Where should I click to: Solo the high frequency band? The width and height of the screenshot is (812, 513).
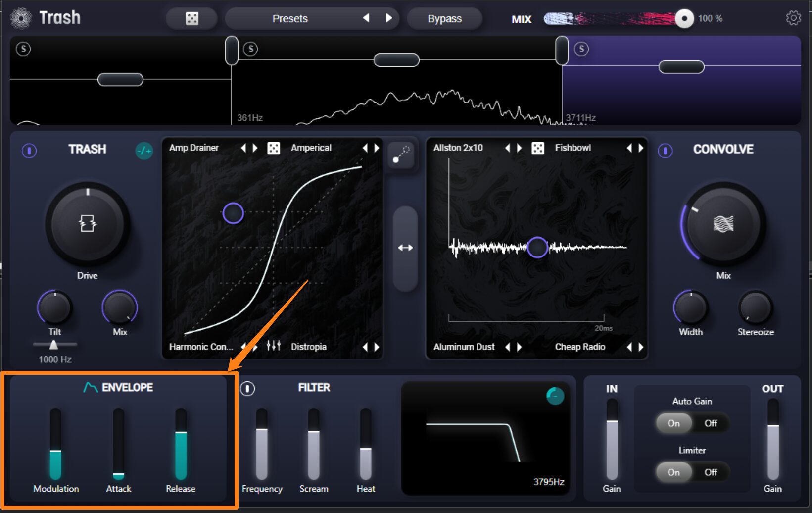[x=581, y=49]
